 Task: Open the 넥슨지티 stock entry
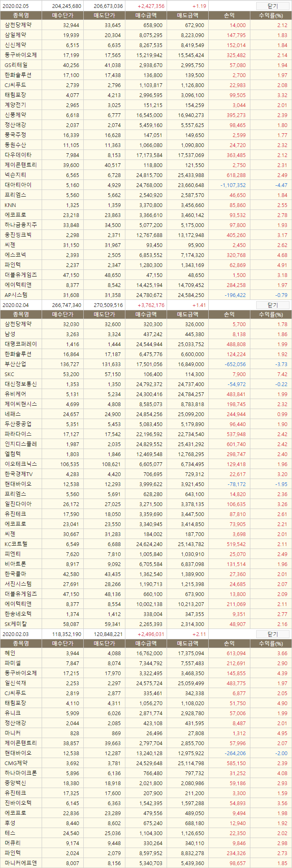pyautogui.click(x=15, y=175)
